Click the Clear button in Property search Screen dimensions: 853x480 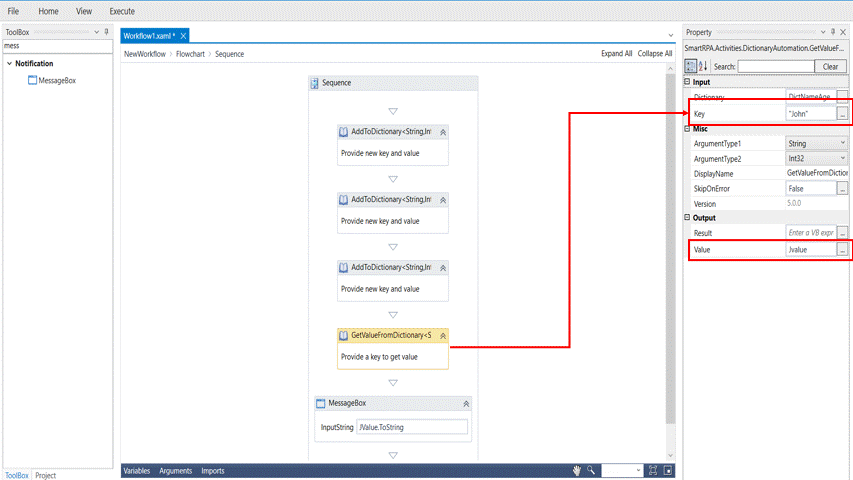[x=830, y=66]
